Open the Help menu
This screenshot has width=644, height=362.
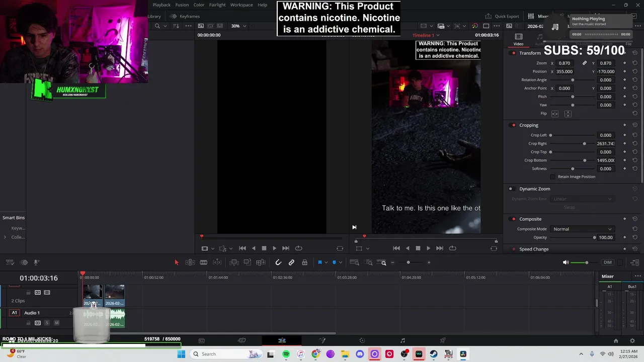click(x=262, y=5)
